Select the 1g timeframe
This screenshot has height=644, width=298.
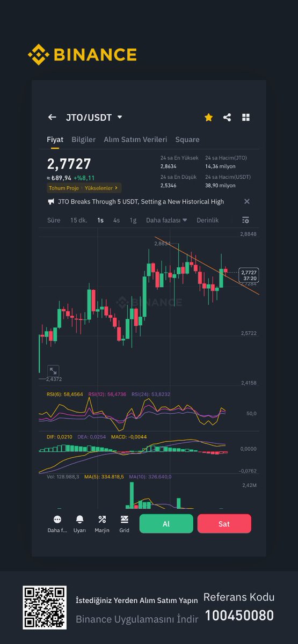click(133, 220)
